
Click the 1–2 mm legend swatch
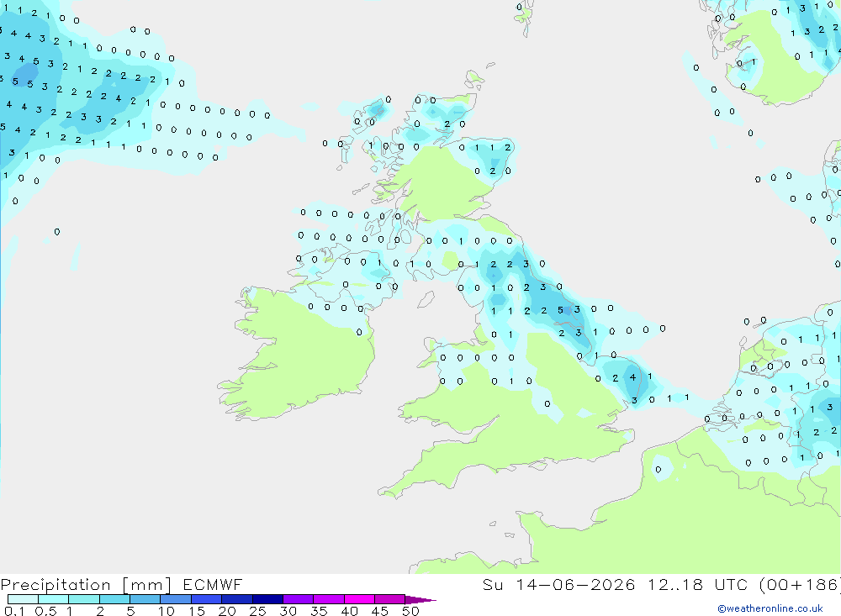83,599
